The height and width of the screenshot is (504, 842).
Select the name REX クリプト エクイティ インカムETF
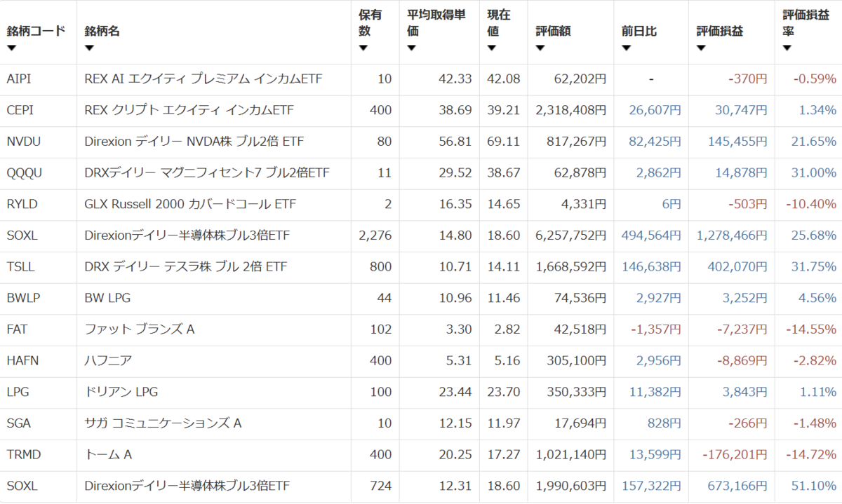188,110
